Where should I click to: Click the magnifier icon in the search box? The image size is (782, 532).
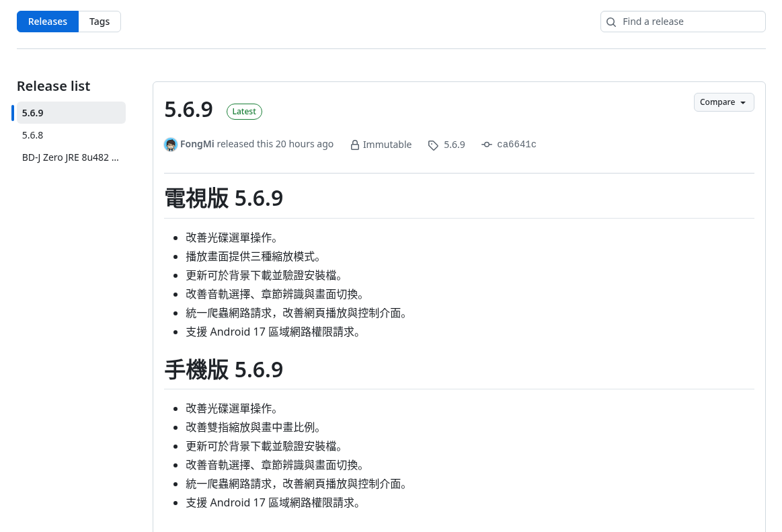click(x=611, y=22)
